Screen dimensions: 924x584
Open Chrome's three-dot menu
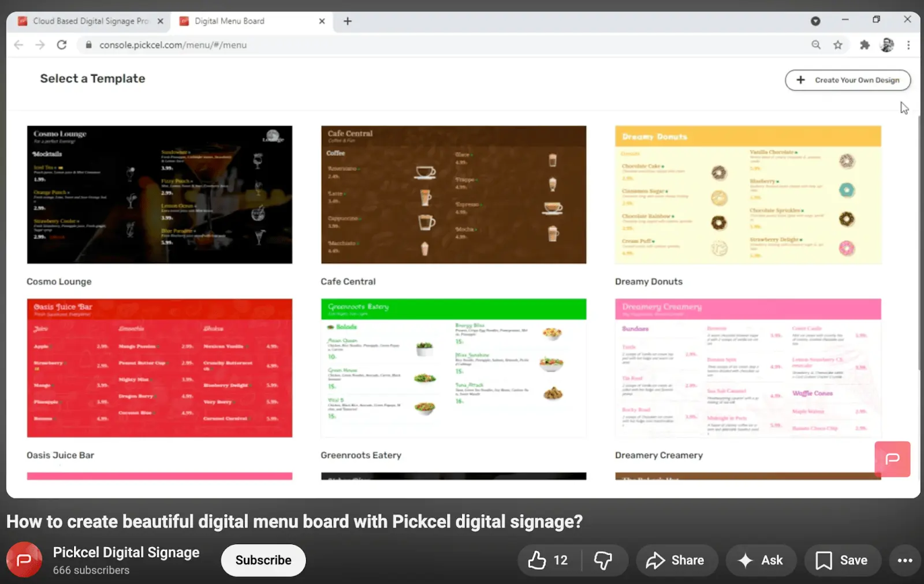(x=908, y=45)
